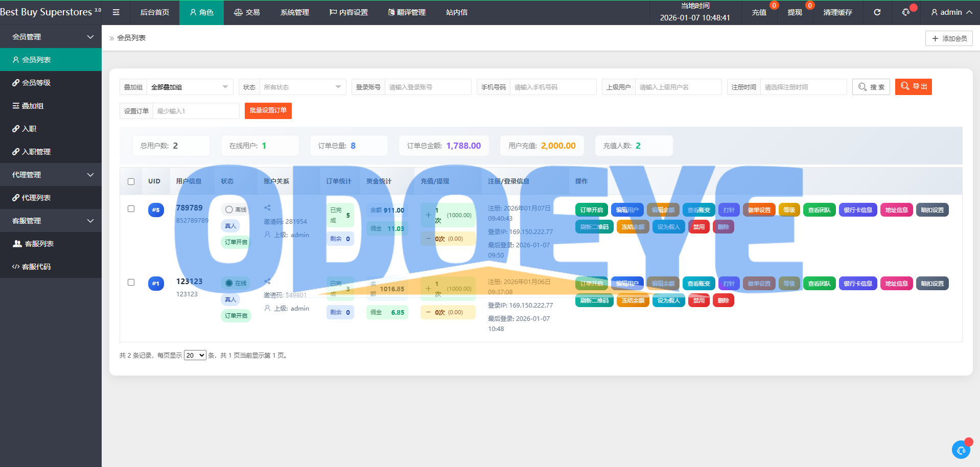
Task: Open the 全部叠加组 dropdown
Action: click(190, 87)
